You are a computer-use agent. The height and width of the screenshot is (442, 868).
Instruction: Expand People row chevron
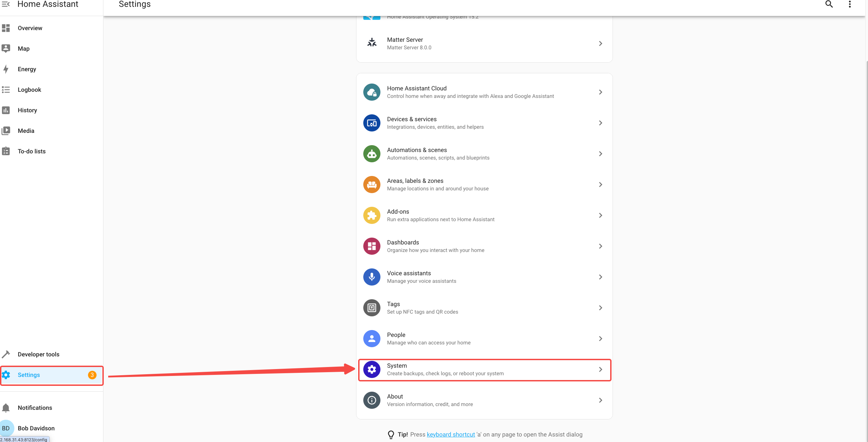click(601, 339)
